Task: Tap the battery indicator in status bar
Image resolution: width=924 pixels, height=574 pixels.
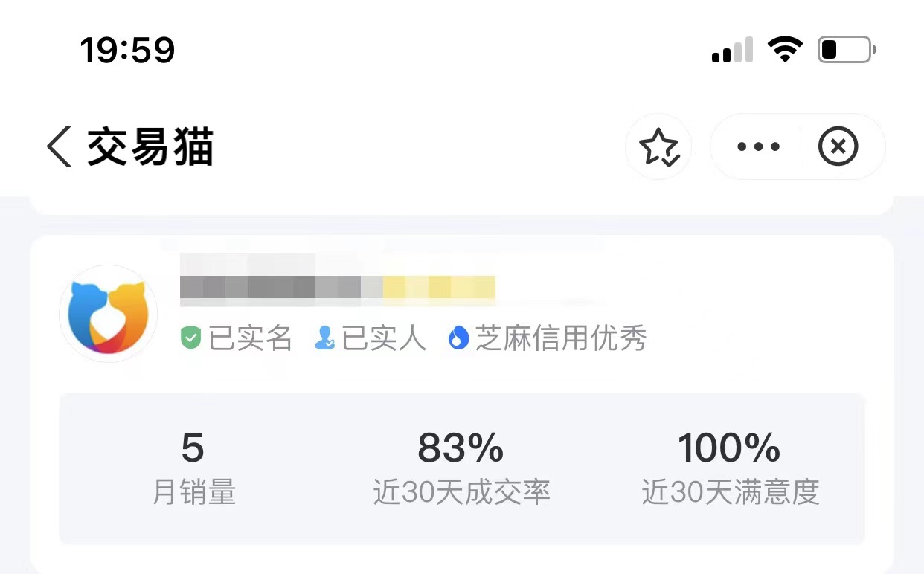Action: (x=846, y=51)
